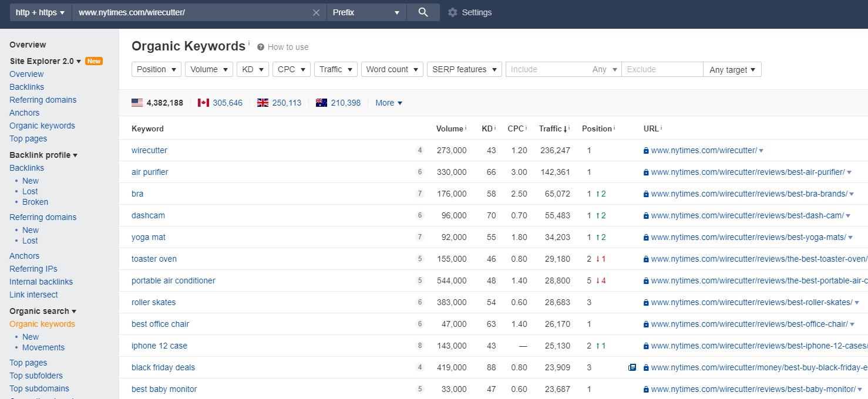Image resolution: width=868 pixels, height=399 pixels.
Task: Open the Any target dropdown
Action: click(732, 70)
